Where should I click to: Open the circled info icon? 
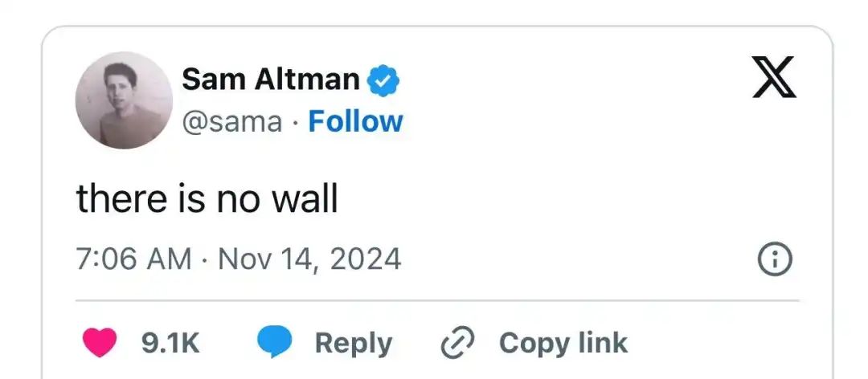776,259
